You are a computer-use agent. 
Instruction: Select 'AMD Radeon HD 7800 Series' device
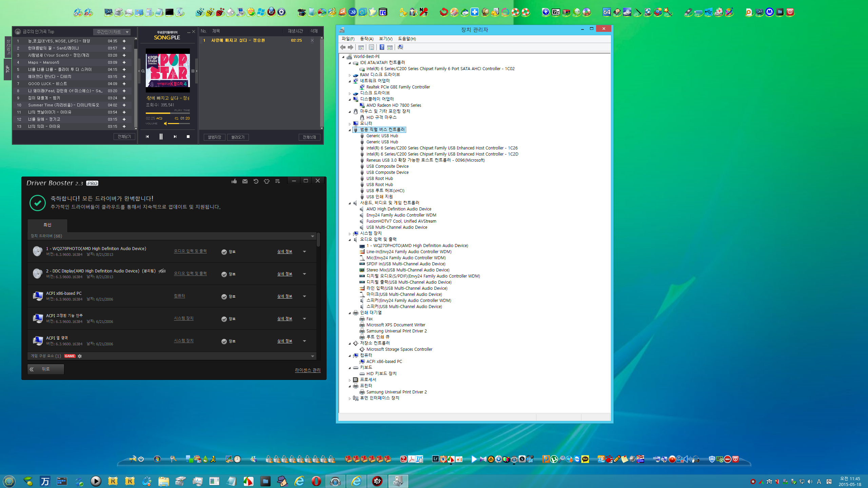pyautogui.click(x=393, y=105)
